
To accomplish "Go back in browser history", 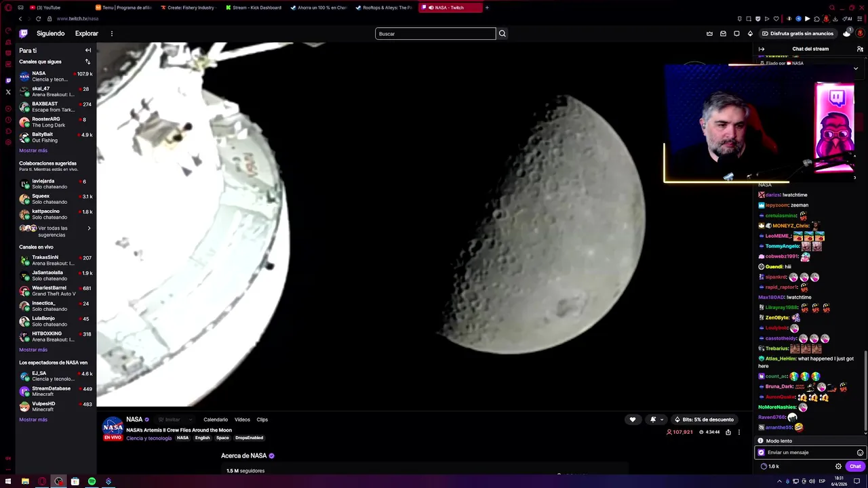I will coord(20,19).
